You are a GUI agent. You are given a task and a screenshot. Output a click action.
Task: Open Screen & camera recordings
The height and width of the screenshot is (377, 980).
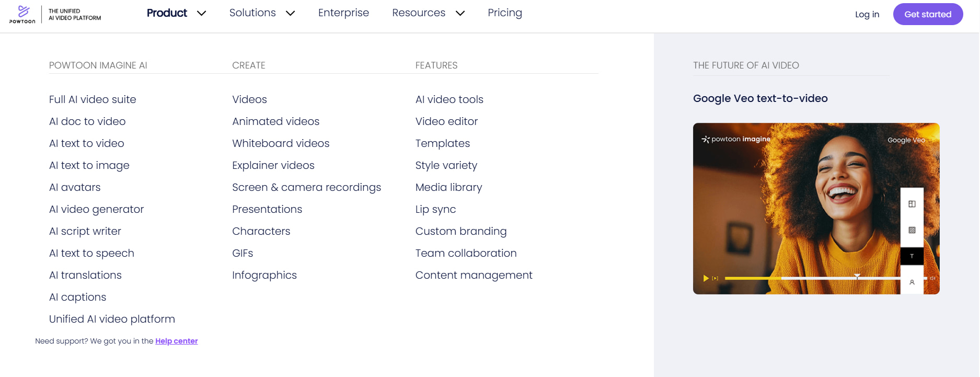(x=307, y=187)
